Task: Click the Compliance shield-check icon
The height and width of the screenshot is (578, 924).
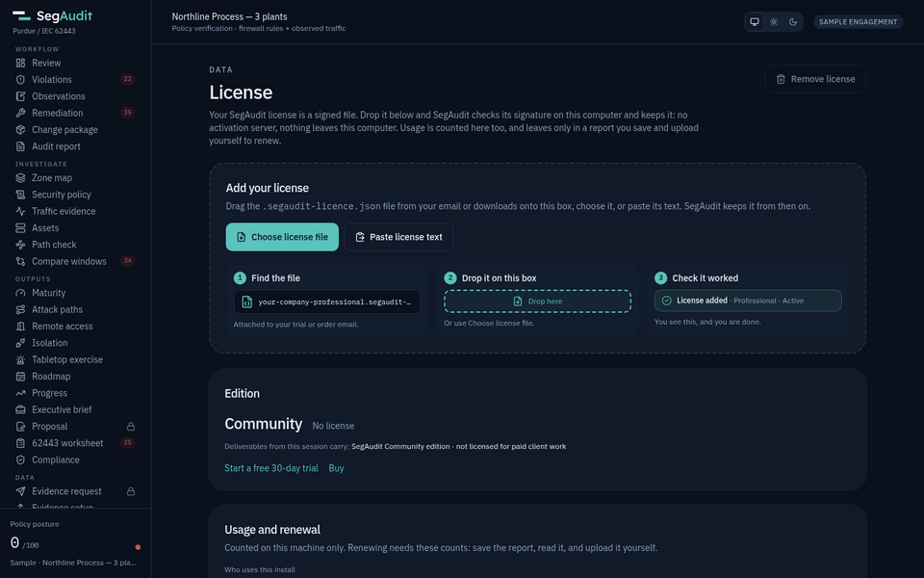Action: (x=20, y=460)
